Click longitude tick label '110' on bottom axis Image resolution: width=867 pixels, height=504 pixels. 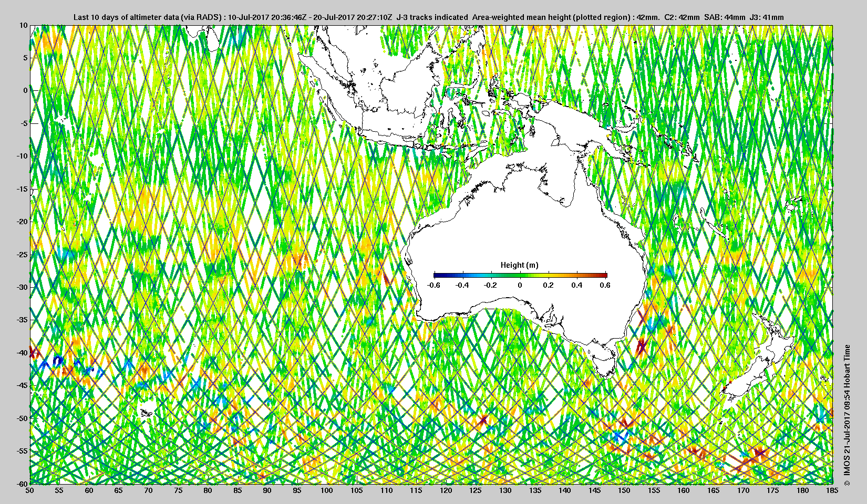[386, 490]
